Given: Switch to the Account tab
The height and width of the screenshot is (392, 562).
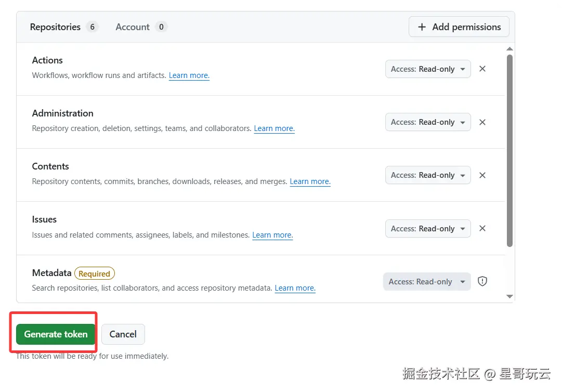Looking at the screenshot, I should [x=141, y=27].
